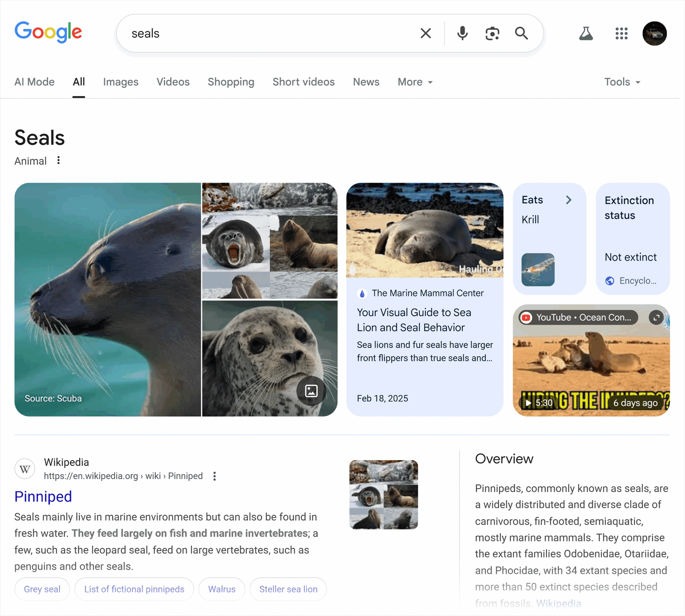
Task: Open the sleeping seal photo on the beach
Action: click(424, 230)
